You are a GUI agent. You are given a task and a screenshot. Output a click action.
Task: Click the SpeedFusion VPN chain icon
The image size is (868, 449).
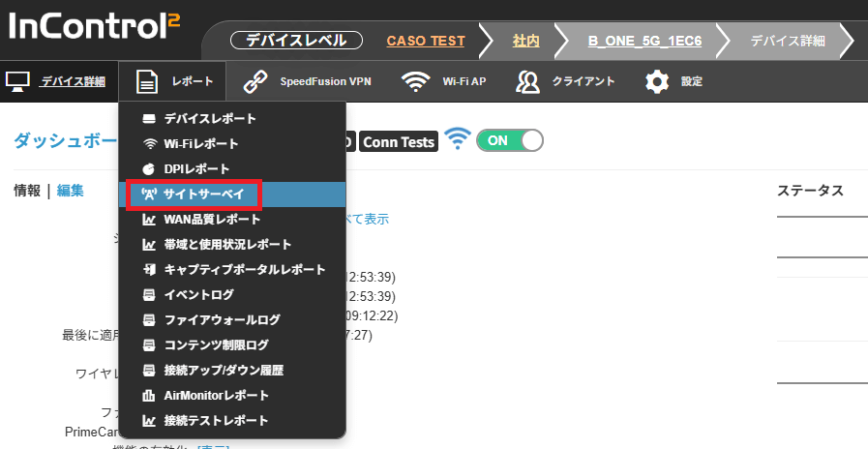point(255,81)
